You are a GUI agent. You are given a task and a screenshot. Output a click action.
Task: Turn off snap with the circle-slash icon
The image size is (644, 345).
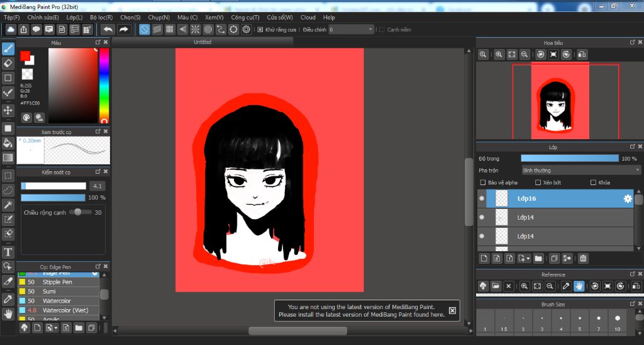point(144,29)
